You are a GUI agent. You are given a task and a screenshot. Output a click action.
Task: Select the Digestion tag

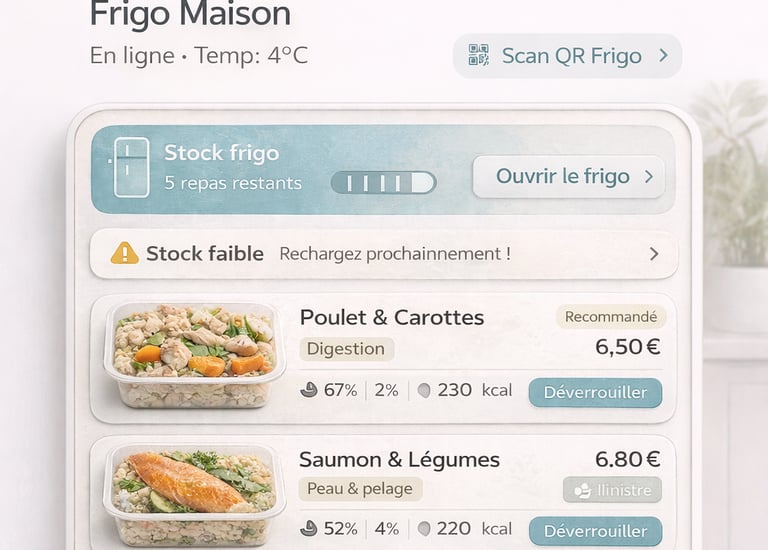[346, 349]
